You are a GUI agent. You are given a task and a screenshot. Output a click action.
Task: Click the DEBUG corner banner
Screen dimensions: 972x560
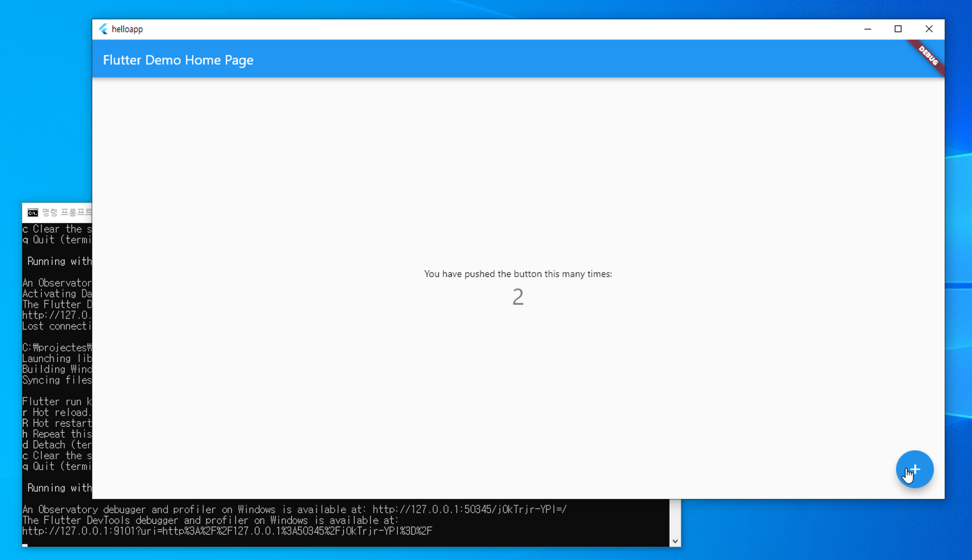(x=928, y=56)
